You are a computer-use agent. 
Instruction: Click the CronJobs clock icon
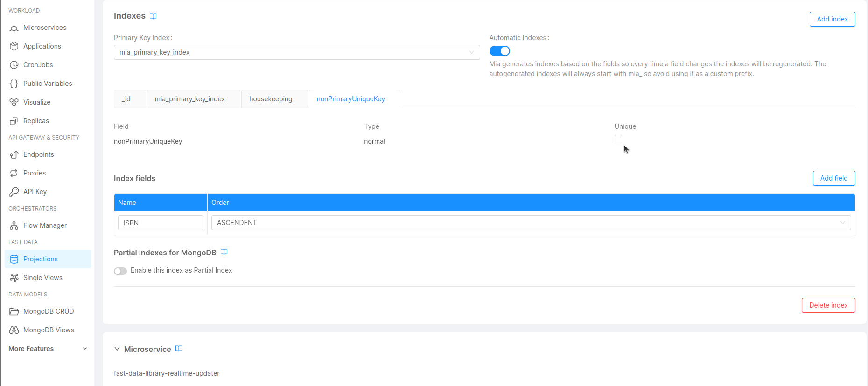14,65
